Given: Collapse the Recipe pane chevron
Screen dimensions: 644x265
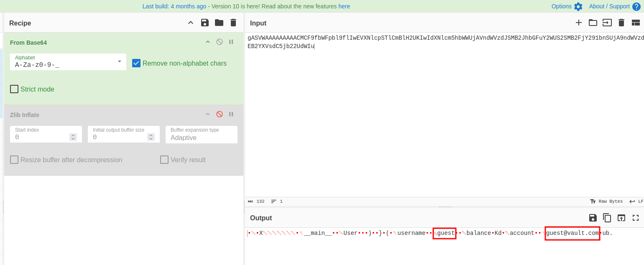Looking at the screenshot, I should click(191, 23).
